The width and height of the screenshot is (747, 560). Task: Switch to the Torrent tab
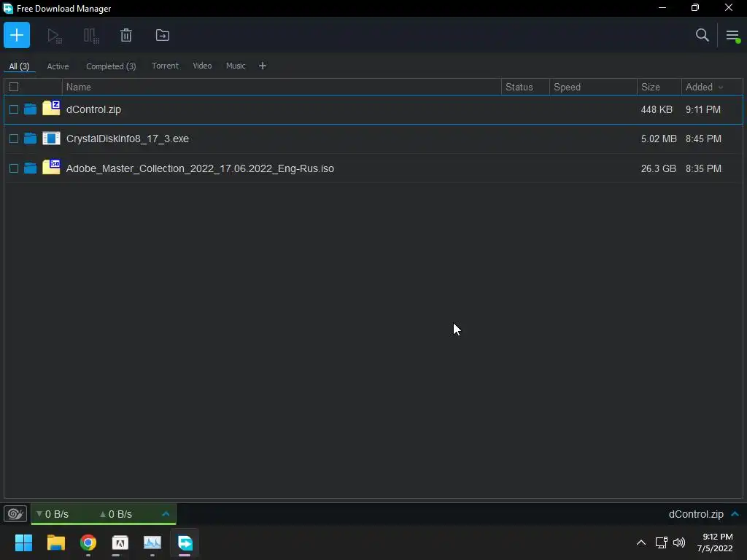pyautogui.click(x=165, y=66)
